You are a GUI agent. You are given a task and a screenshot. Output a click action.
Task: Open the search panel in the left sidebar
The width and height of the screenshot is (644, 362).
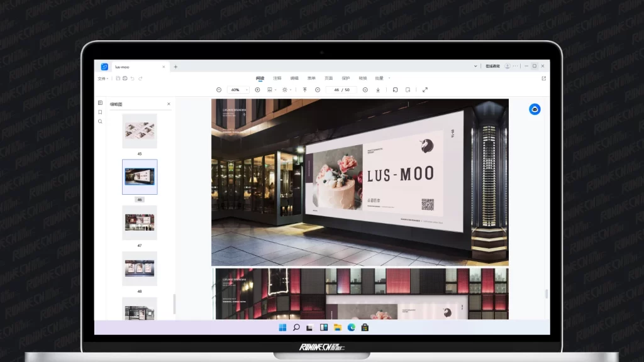click(100, 121)
